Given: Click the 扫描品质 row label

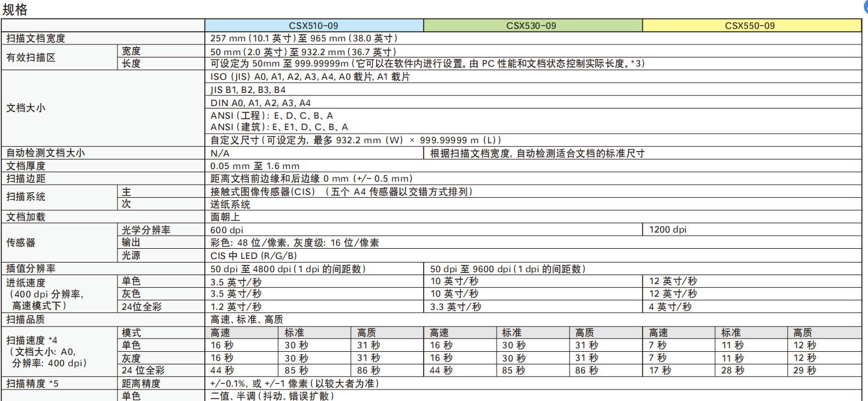Looking at the screenshot, I should click(x=26, y=319).
